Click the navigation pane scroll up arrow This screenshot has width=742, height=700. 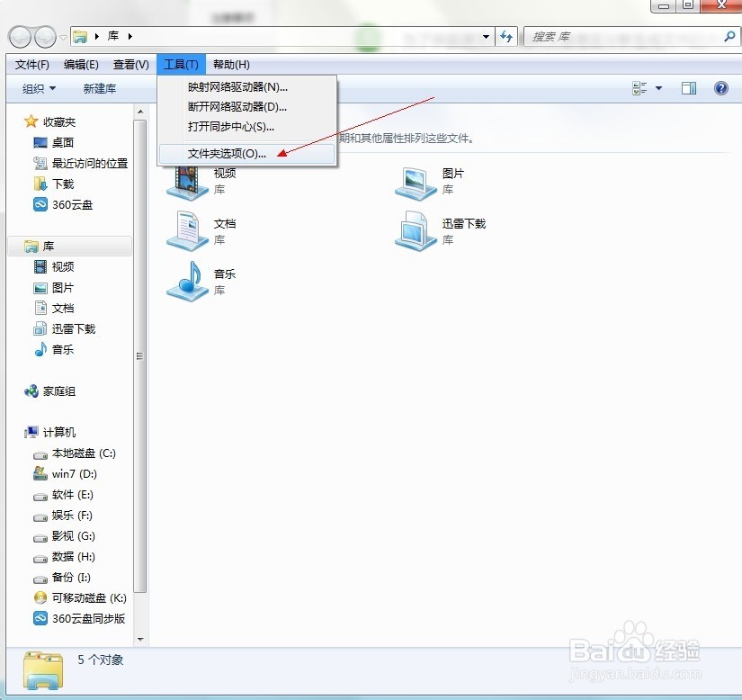click(x=140, y=112)
